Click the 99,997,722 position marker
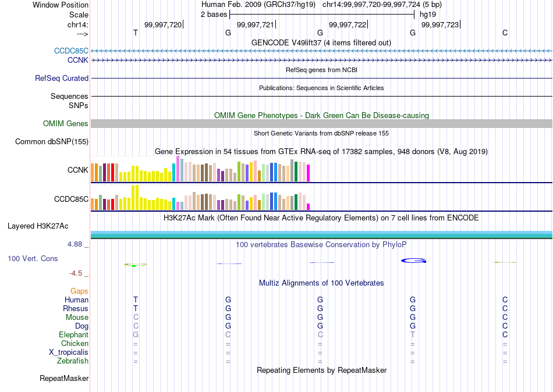This screenshot has height=392, width=553. [x=348, y=24]
